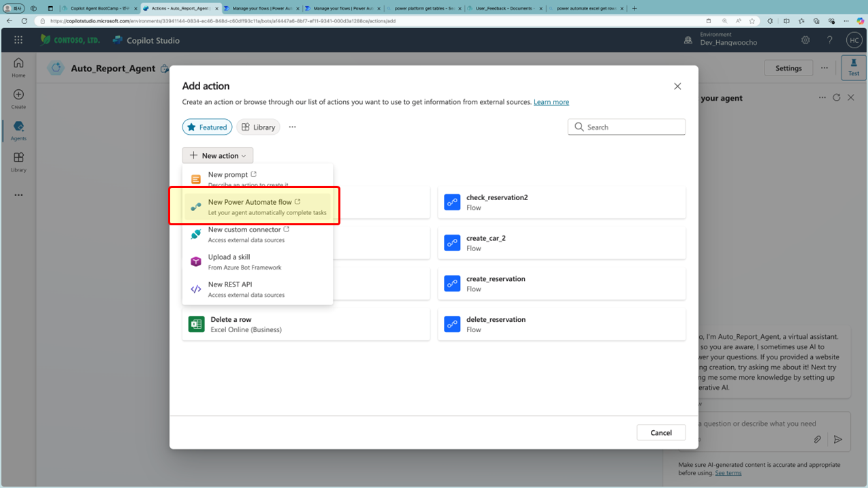
Task: Switch to Copilot Agent BootCamp browser tab
Action: pos(100,8)
